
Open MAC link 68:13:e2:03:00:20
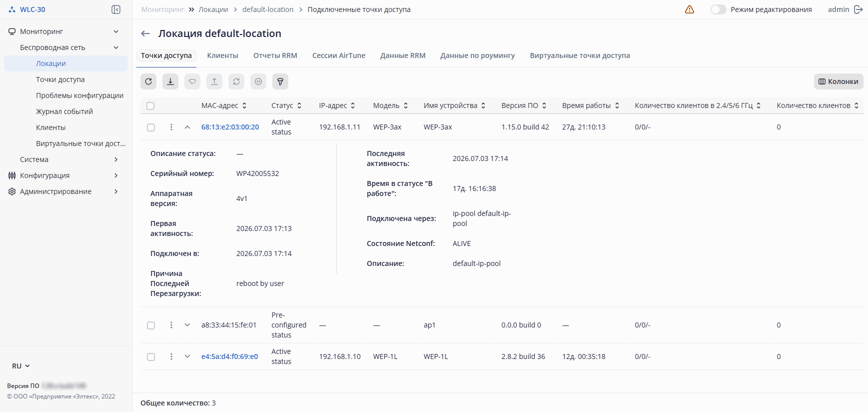click(x=230, y=127)
